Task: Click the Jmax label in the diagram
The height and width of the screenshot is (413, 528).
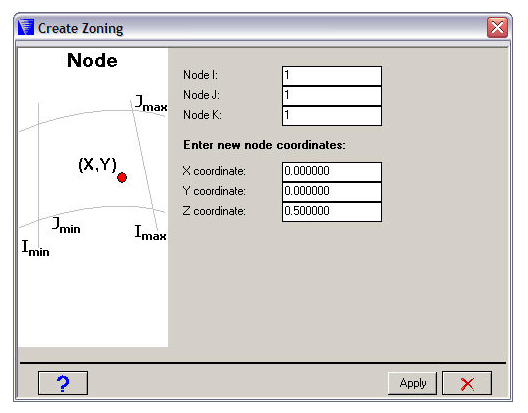Action: (x=151, y=103)
